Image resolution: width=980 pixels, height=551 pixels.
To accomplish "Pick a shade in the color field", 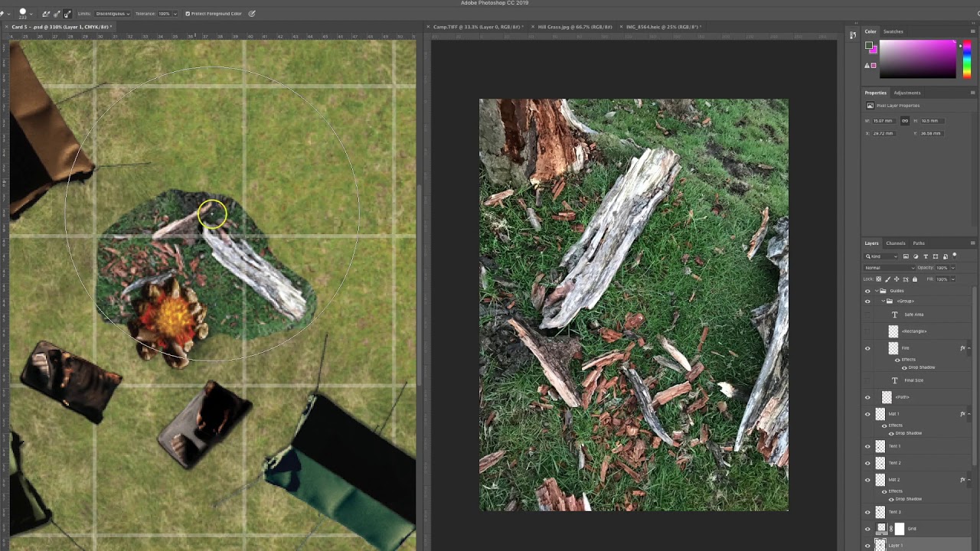I will pyautogui.click(x=918, y=59).
